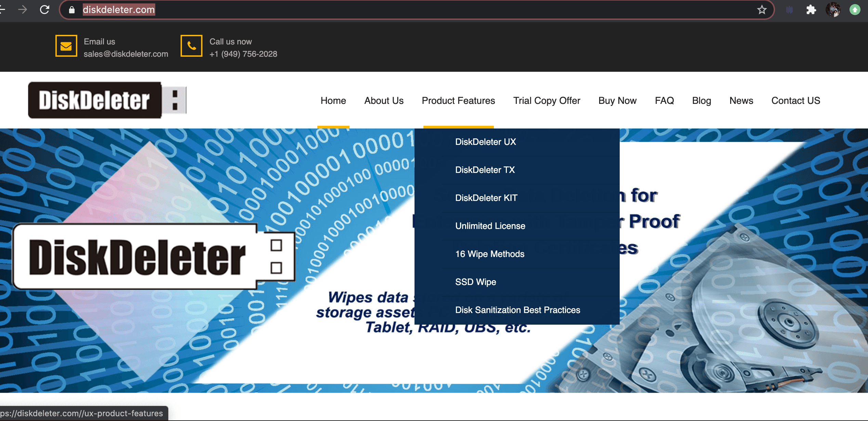The height and width of the screenshot is (421, 868).
Task: Click the profile avatar in toolbar
Action: point(833,10)
